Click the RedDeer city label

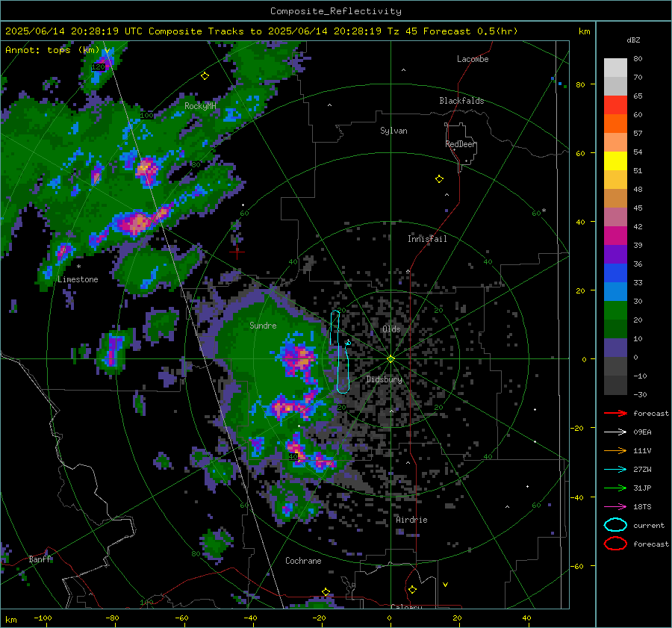coord(461,144)
